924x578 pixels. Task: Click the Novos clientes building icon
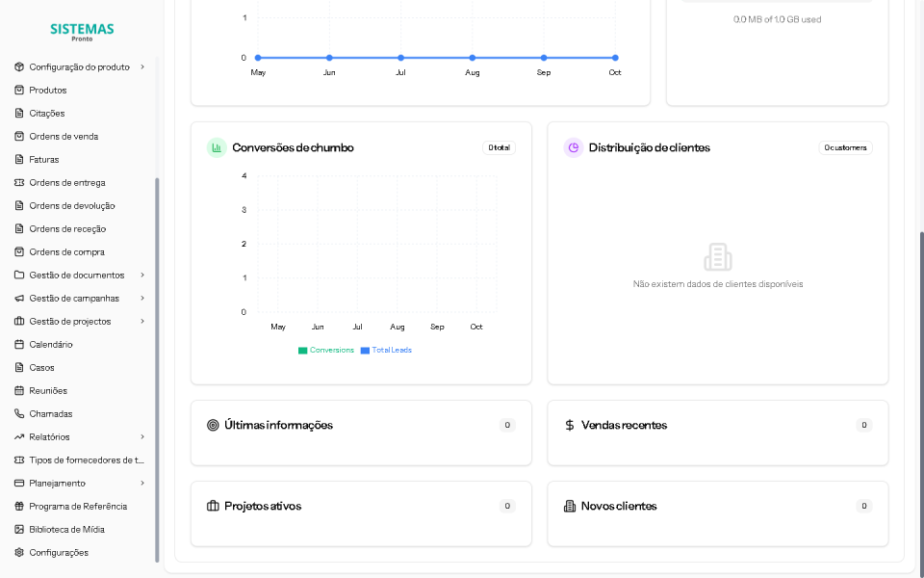tap(571, 506)
